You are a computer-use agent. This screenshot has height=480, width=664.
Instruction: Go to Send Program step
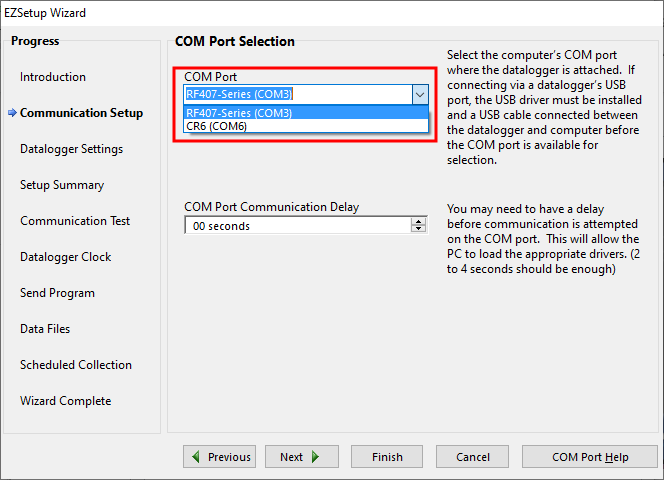point(57,293)
